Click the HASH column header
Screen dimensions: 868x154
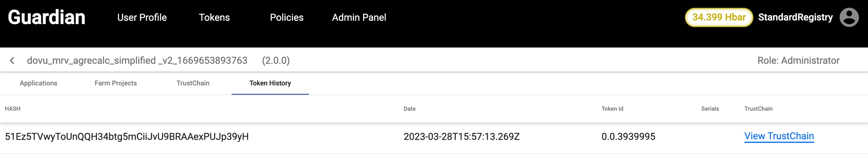click(x=12, y=109)
